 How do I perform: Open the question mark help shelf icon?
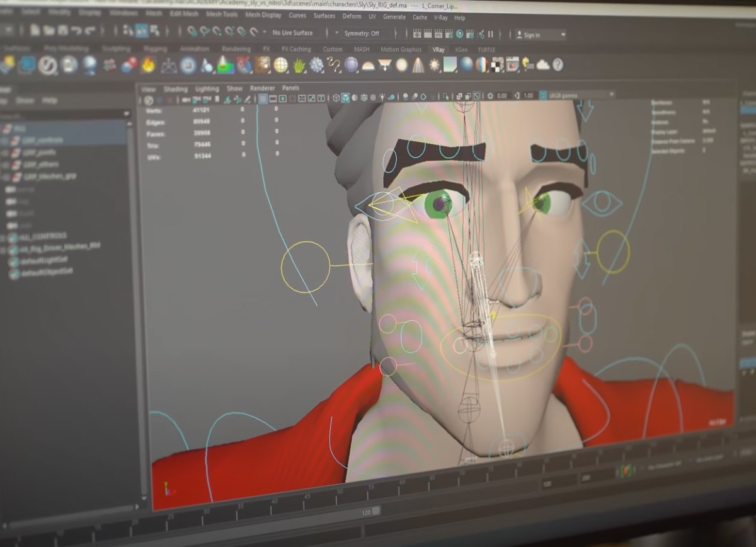[558, 64]
